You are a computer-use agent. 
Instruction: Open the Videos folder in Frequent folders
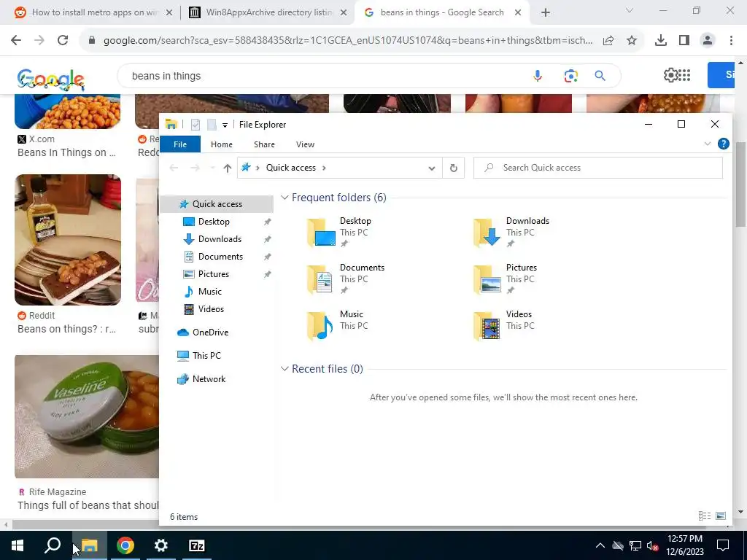504,325
